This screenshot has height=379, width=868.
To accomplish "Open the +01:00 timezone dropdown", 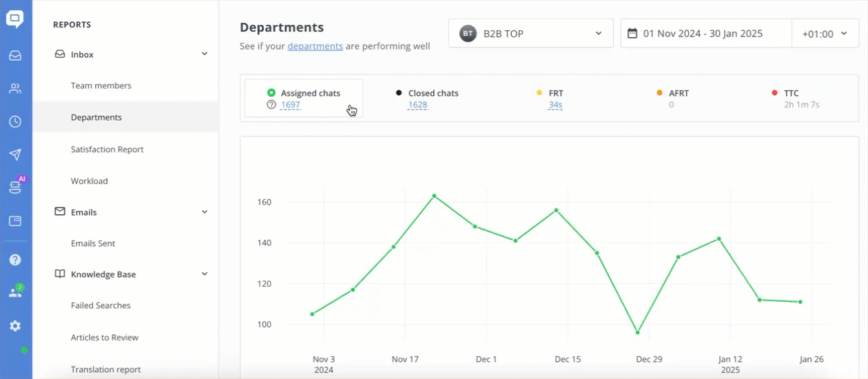I will coord(825,34).
